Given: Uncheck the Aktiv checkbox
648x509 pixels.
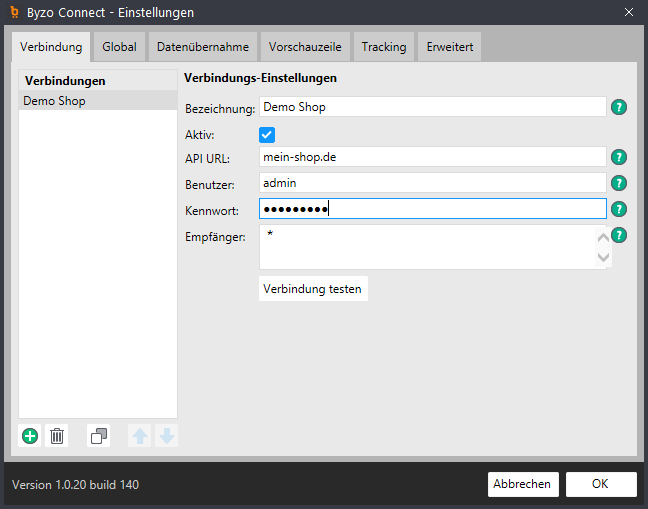Looking at the screenshot, I should 267,135.
